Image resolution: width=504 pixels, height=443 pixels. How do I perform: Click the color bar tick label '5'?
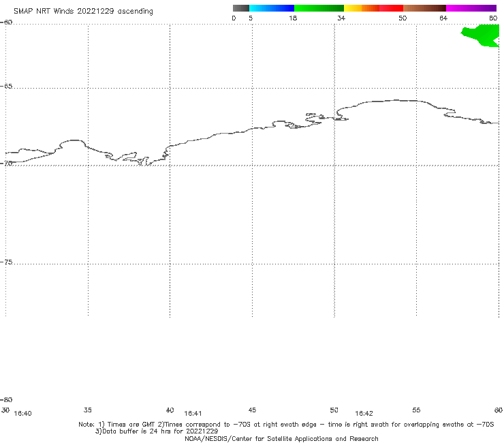point(251,18)
